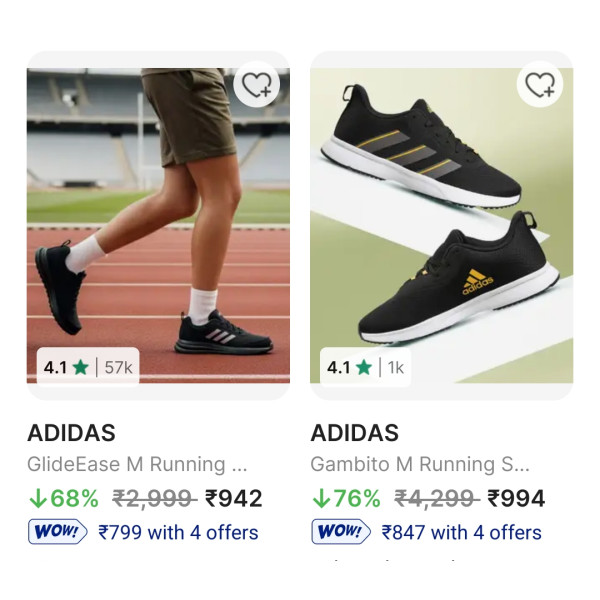Open GlideEase M Running product title
The width and height of the screenshot is (600, 600).
tap(136, 465)
